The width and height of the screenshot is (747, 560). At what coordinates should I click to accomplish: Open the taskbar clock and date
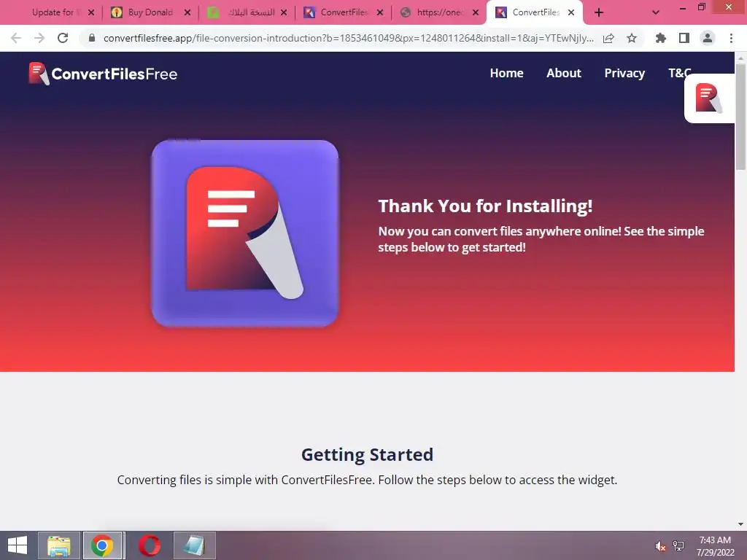[x=715, y=546]
